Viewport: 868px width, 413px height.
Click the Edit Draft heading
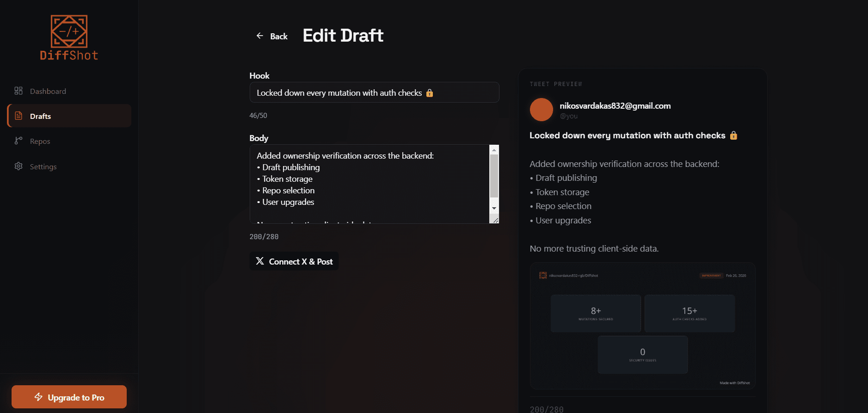click(343, 36)
